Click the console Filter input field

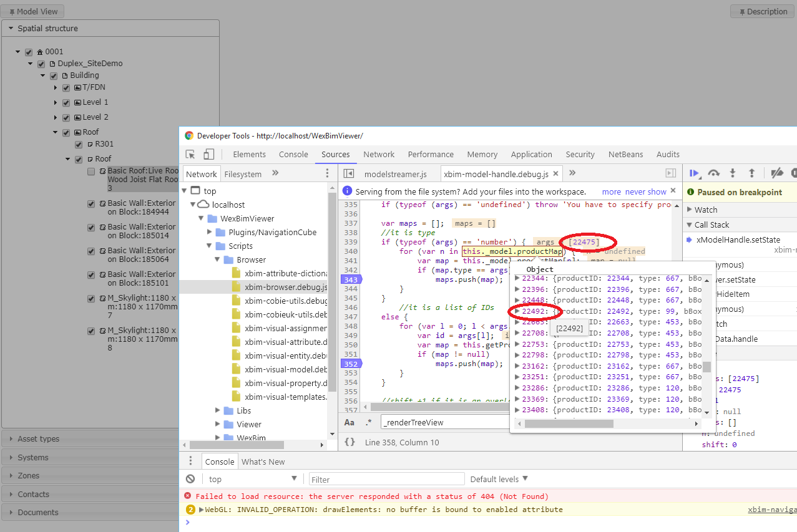[x=385, y=478]
